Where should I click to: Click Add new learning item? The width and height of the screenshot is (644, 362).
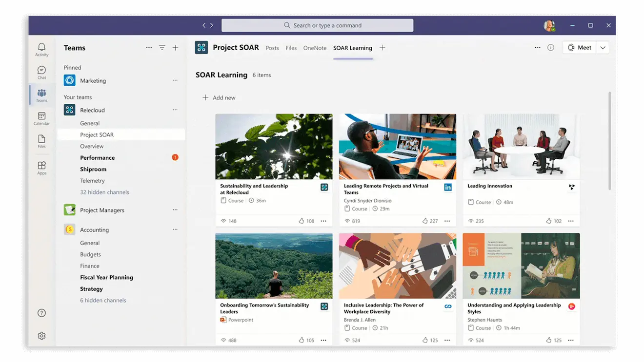tap(219, 97)
